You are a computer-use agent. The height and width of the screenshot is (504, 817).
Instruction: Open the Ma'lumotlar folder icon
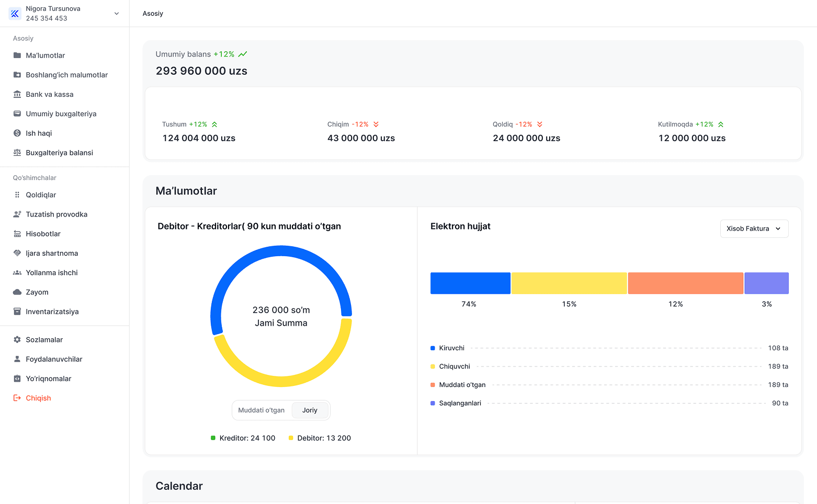[17, 55]
